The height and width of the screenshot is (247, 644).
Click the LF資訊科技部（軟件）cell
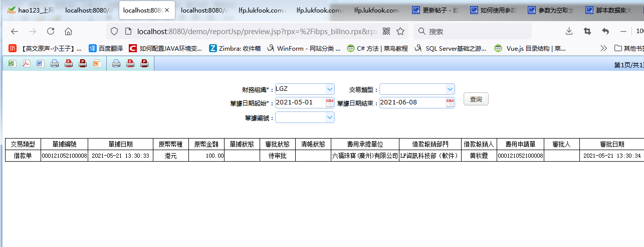click(430, 156)
